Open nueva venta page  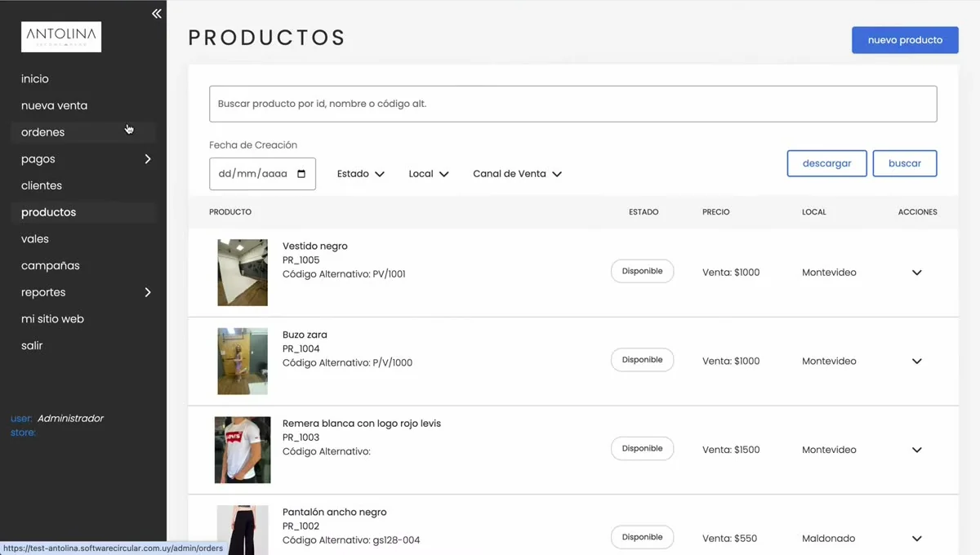tap(54, 105)
